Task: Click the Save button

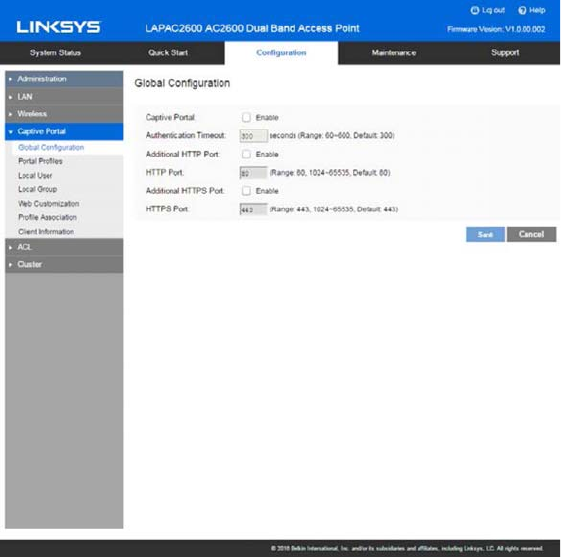Action: pyautogui.click(x=485, y=234)
